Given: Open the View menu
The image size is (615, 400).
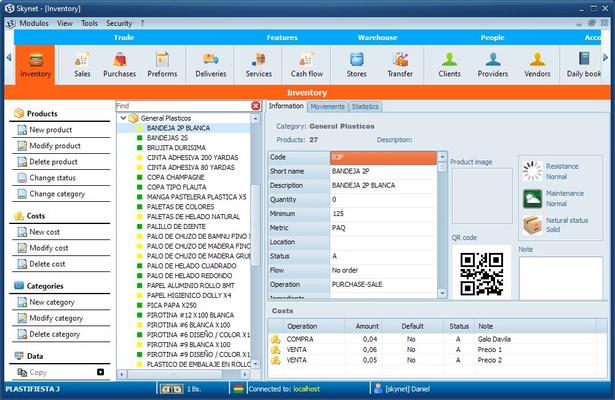Looking at the screenshot, I should point(65,24).
